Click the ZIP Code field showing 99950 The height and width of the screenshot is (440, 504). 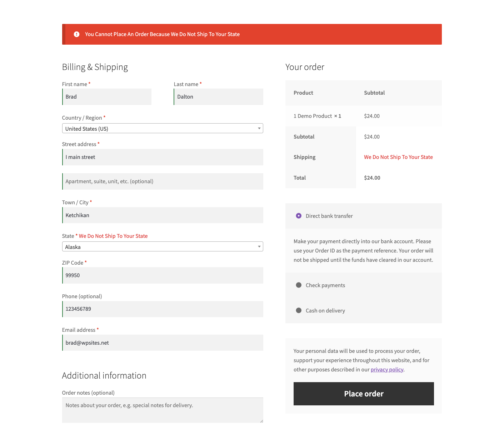click(x=163, y=275)
